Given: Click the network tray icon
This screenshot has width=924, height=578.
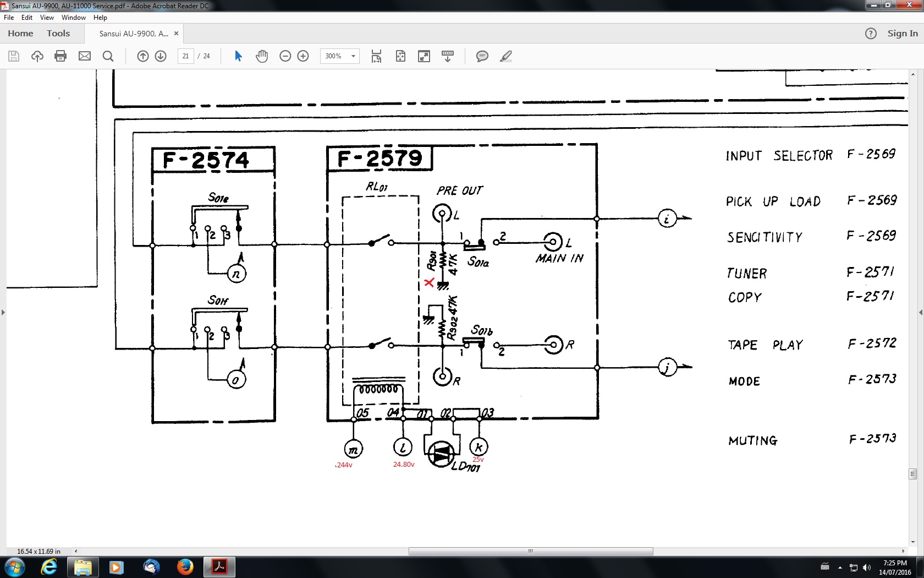Looking at the screenshot, I should pyautogui.click(x=853, y=568).
